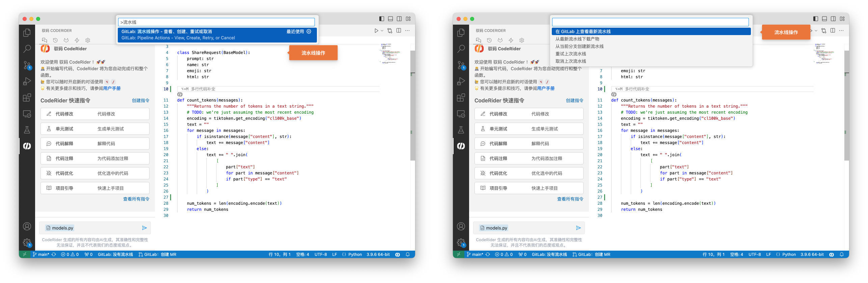The height and width of the screenshot is (283, 868).
Task: Click editor vertical scrollbar in left window
Action: tap(412, 105)
